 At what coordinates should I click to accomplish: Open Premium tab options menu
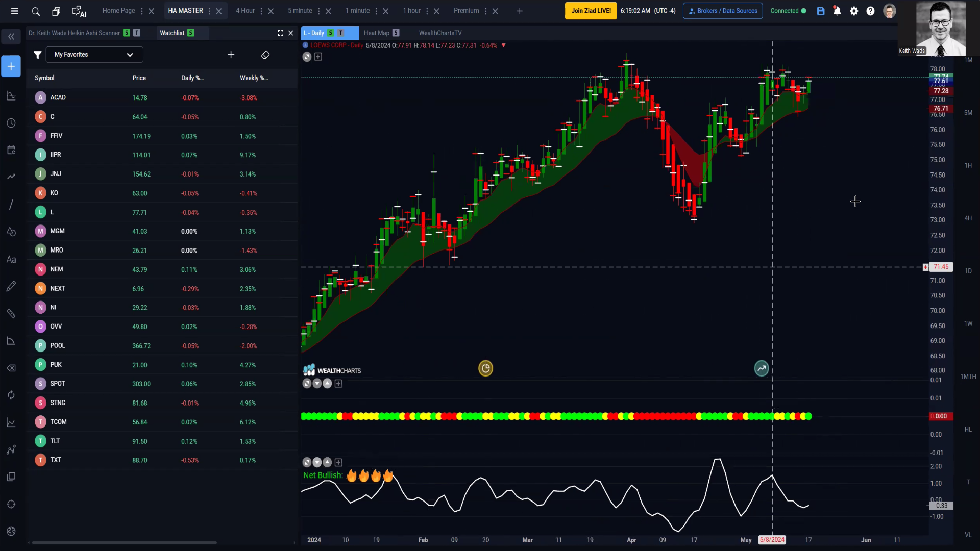[485, 11]
